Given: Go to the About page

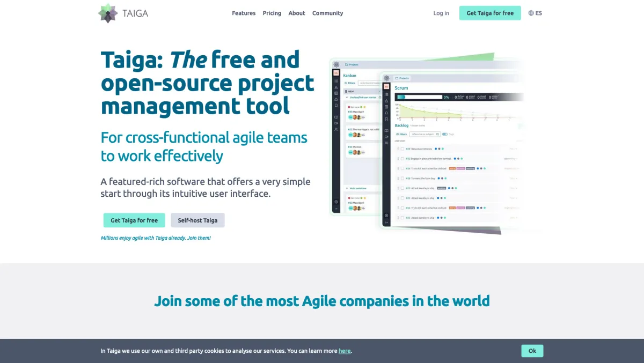Looking at the screenshot, I should 297,13.
